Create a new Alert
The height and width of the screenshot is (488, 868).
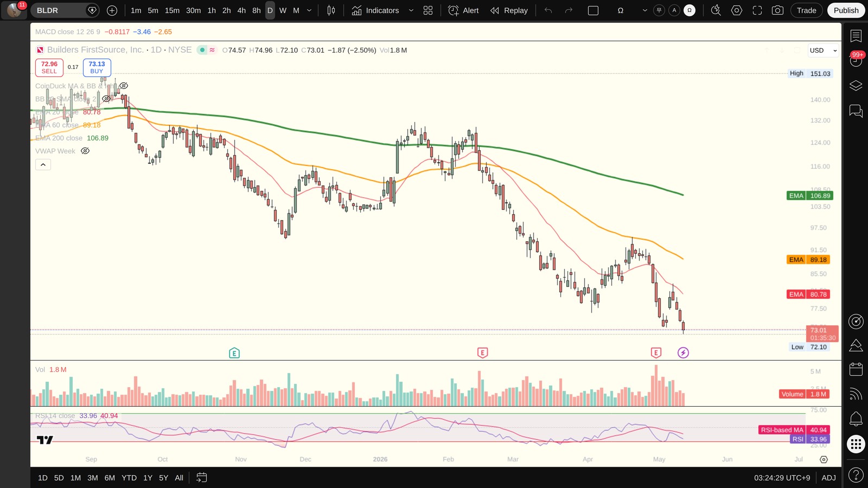[x=463, y=10]
